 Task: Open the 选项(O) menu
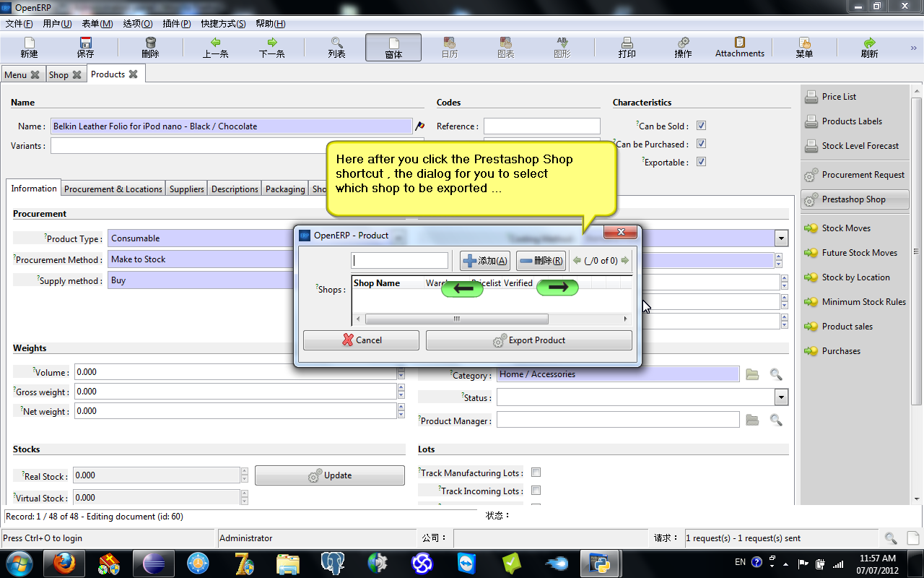click(137, 24)
